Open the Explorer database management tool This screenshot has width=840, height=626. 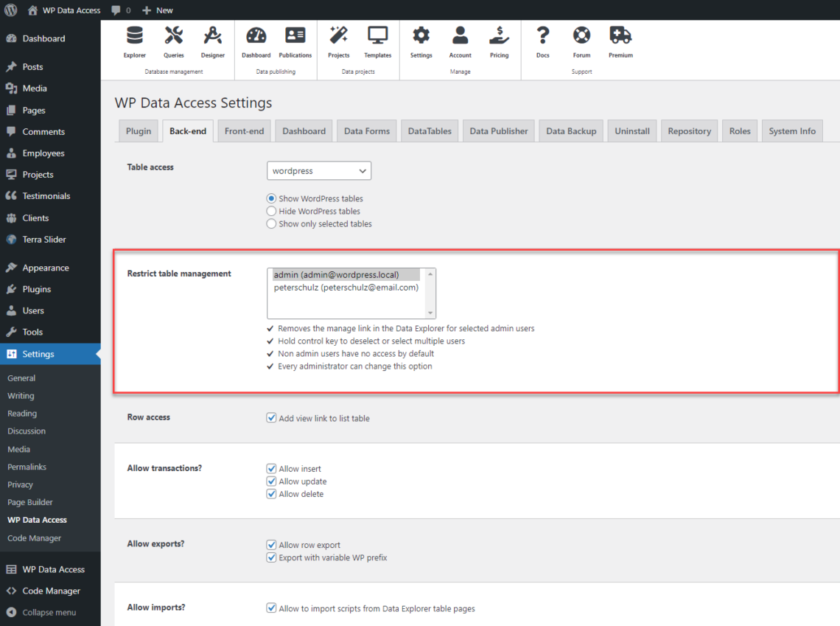click(134, 42)
